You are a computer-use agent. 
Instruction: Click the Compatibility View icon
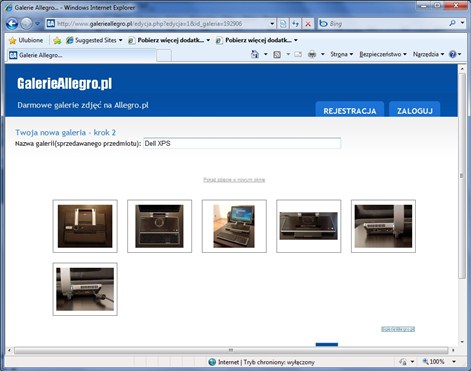coord(283,24)
